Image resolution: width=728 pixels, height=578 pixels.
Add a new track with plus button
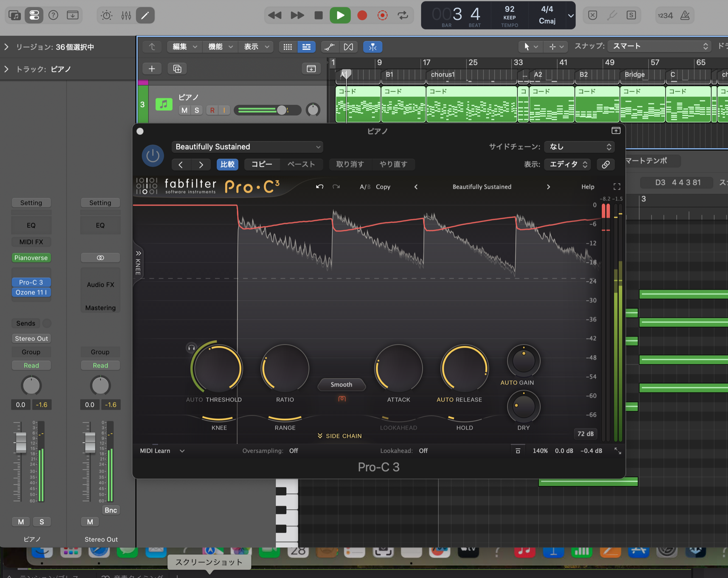(152, 69)
